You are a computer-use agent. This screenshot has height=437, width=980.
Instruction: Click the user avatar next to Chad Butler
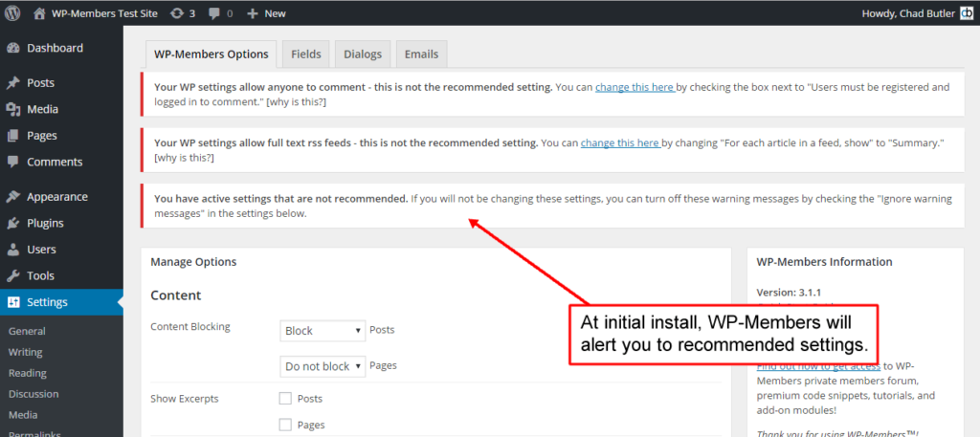967,13
